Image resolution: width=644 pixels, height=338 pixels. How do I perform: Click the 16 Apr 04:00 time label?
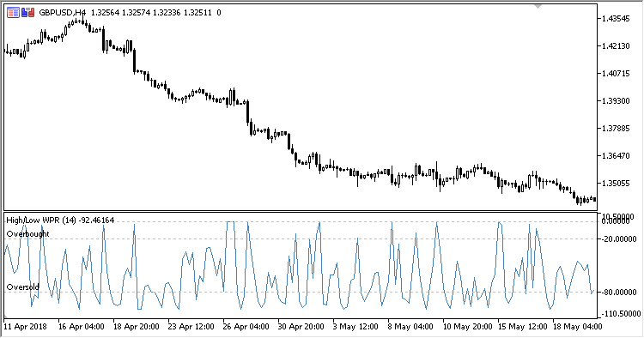coord(82,327)
